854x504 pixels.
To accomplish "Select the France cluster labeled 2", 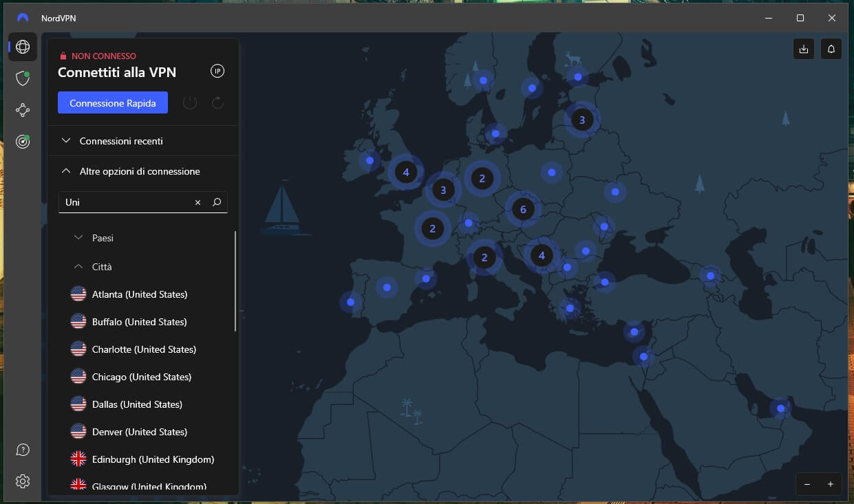I will (433, 228).
